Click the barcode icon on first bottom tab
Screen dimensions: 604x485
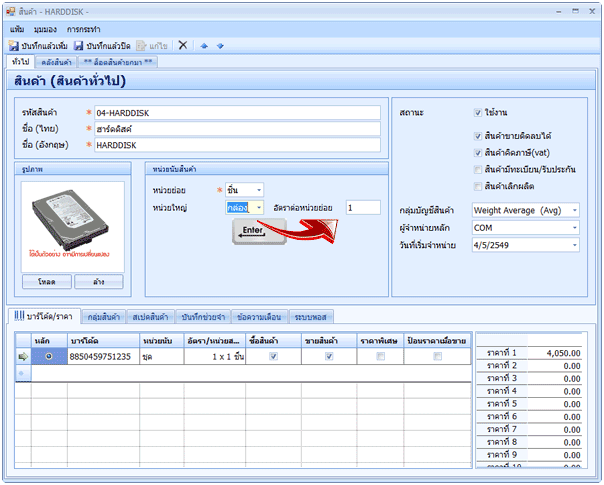pos(18,317)
